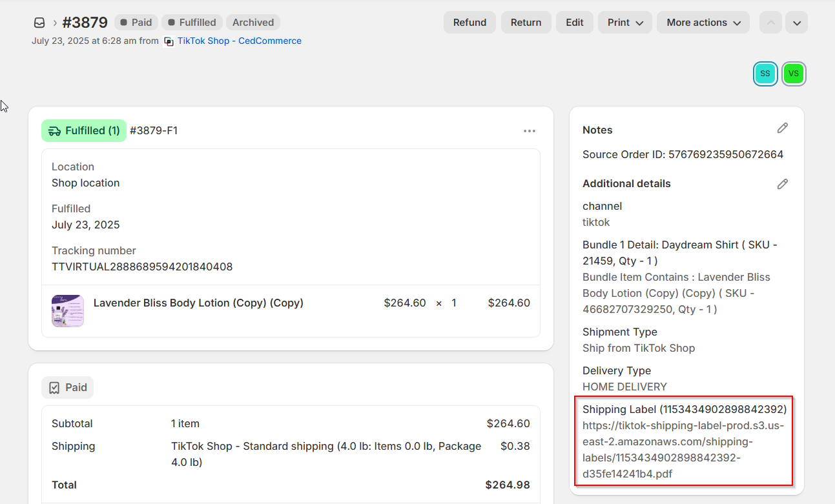This screenshot has width=835, height=504.
Task: Click the 1 item subtotal count
Action: point(185,423)
